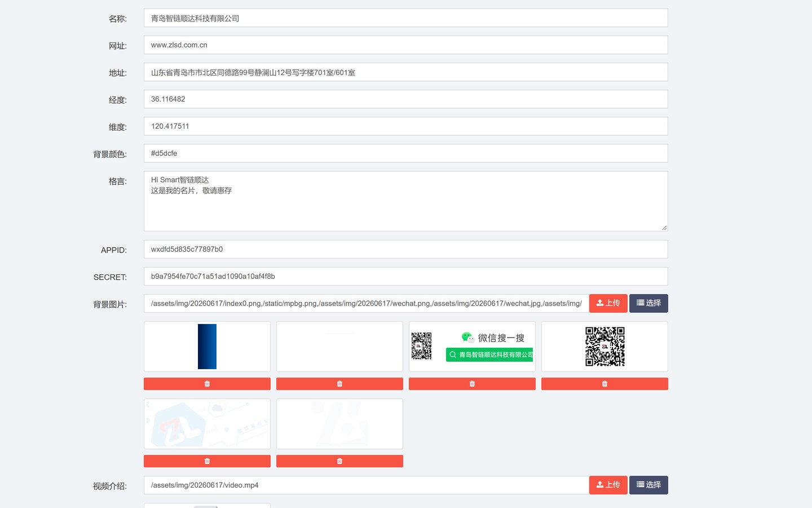Image resolution: width=812 pixels, height=508 pixels.
Task: Delete the blue gradient background image
Action: coord(207,384)
